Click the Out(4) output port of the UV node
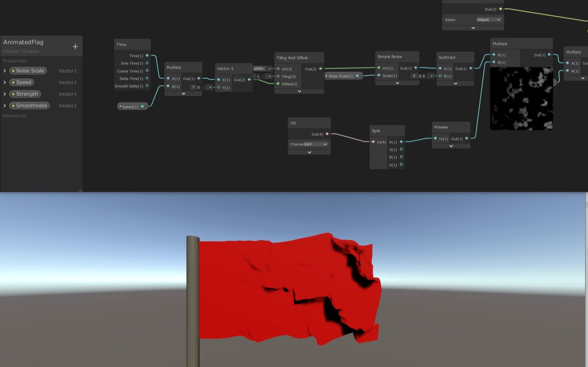This screenshot has height=367, width=588. pos(327,134)
